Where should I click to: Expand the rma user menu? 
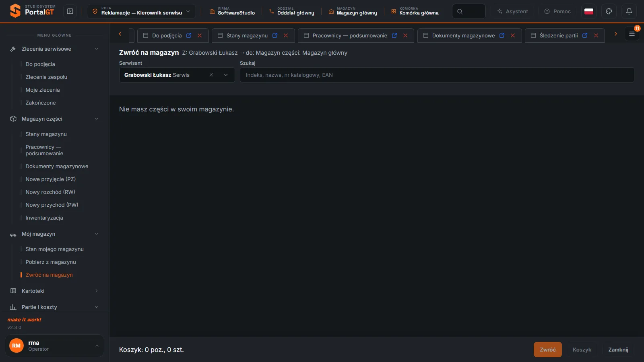[x=54, y=346]
